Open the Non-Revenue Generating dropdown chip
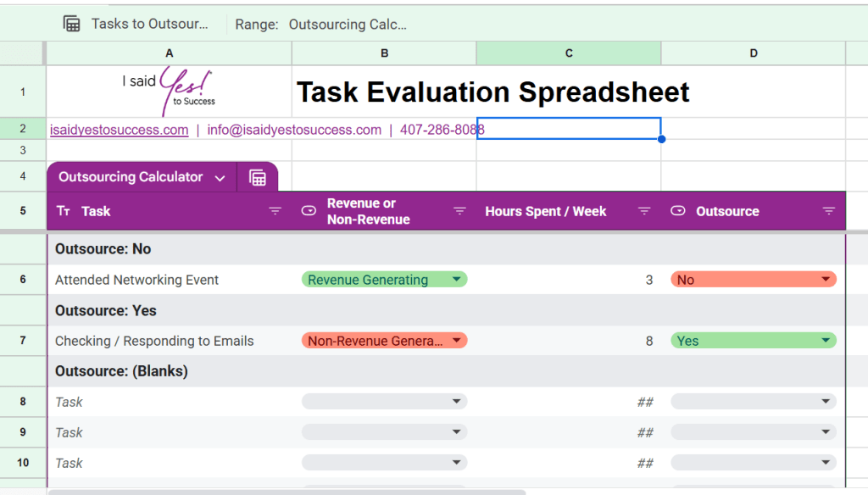Image resolution: width=868 pixels, height=495 pixels. coord(384,341)
